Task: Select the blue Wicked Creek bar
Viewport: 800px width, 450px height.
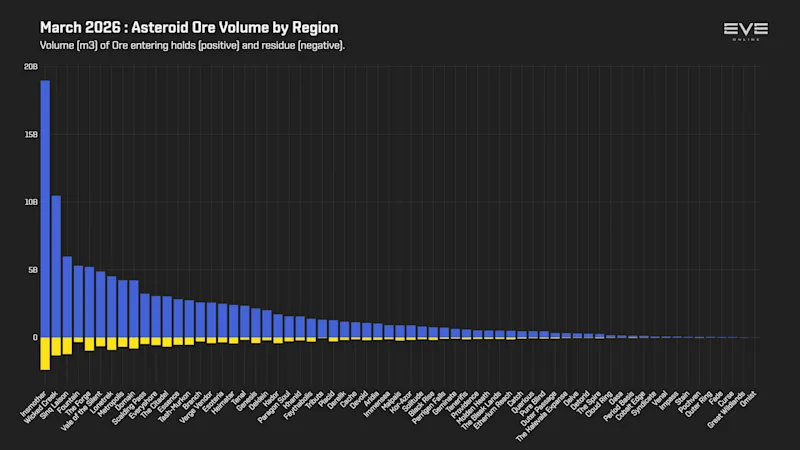Action: (x=56, y=266)
